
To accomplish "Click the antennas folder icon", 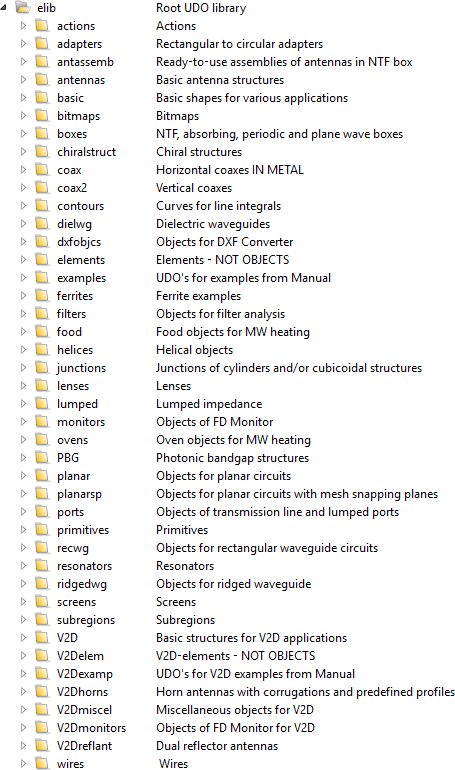I will coord(42,80).
